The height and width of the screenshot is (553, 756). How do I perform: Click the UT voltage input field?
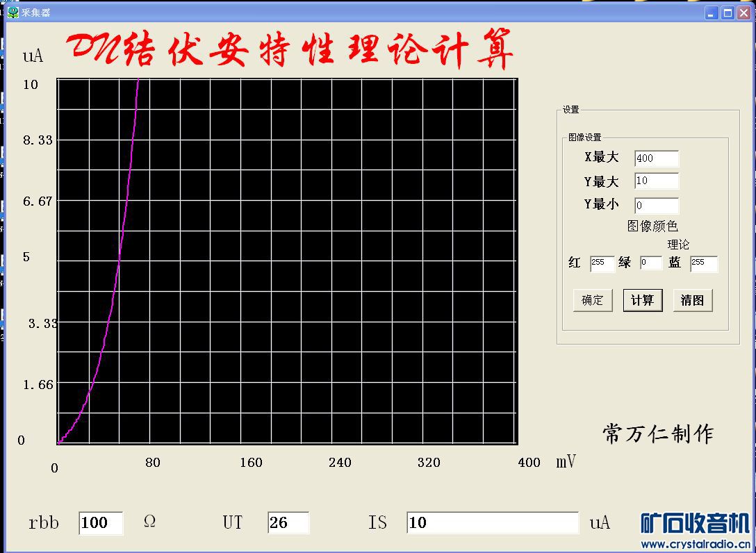(x=288, y=522)
